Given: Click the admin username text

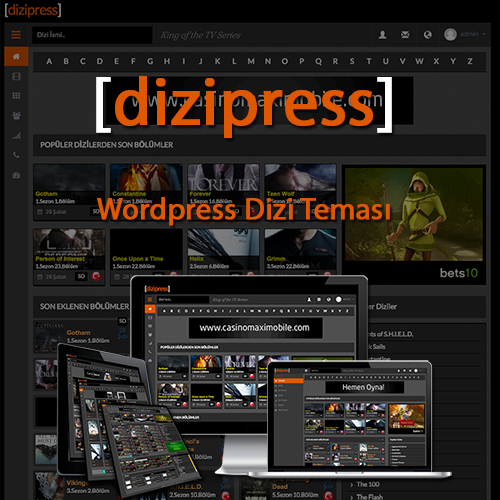Looking at the screenshot, I should point(469,34).
